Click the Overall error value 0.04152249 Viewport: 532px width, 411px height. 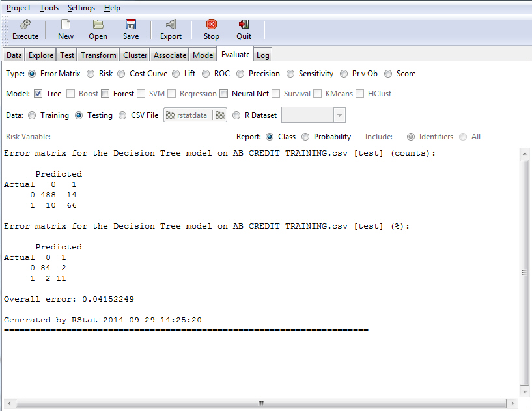click(x=108, y=299)
